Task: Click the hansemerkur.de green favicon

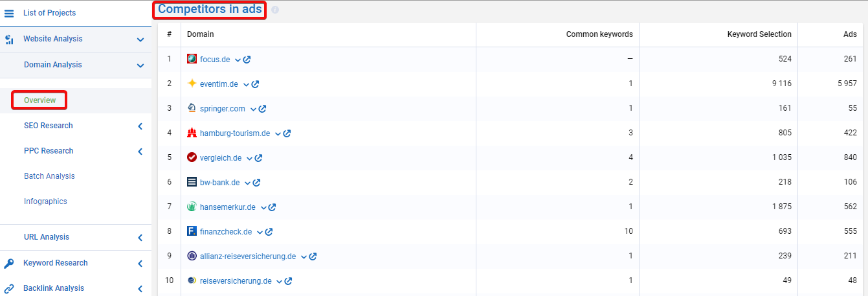Action: click(192, 207)
